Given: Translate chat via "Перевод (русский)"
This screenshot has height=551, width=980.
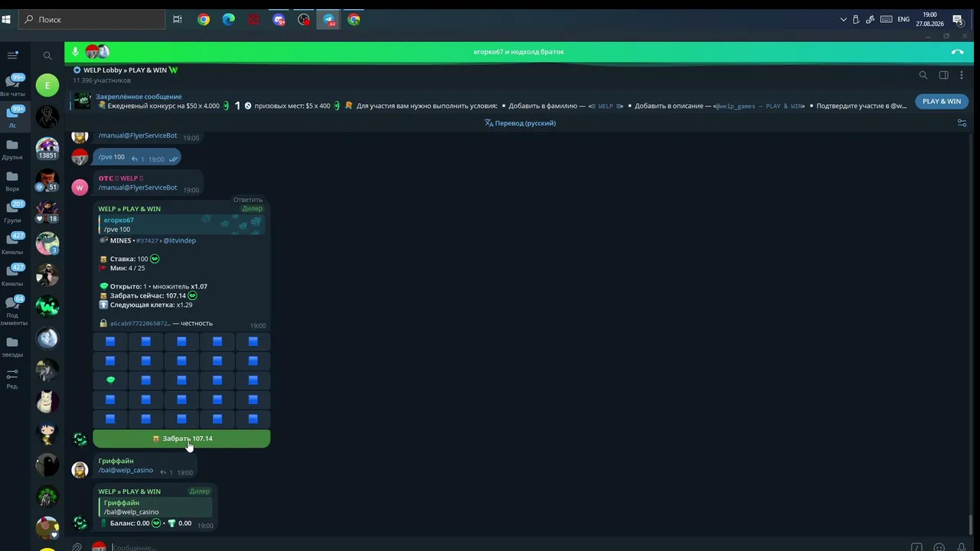Looking at the screenshot, I should (x=520, y=123).
